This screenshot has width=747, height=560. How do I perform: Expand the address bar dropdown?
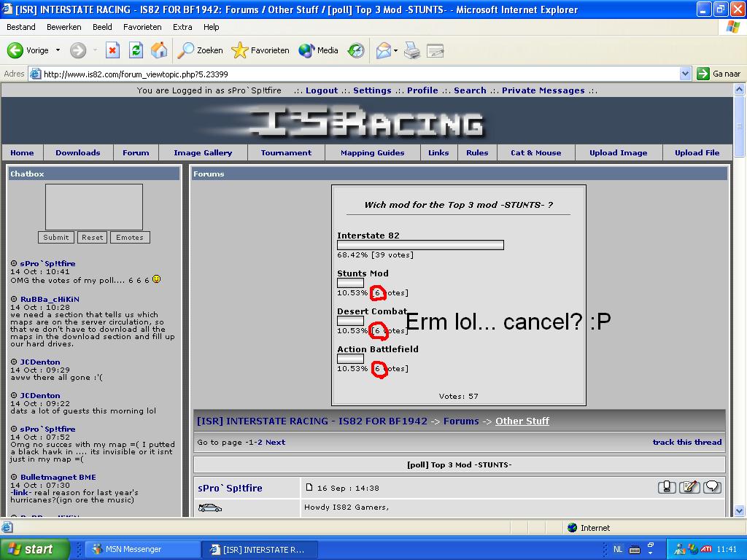[x=685, y=74]
